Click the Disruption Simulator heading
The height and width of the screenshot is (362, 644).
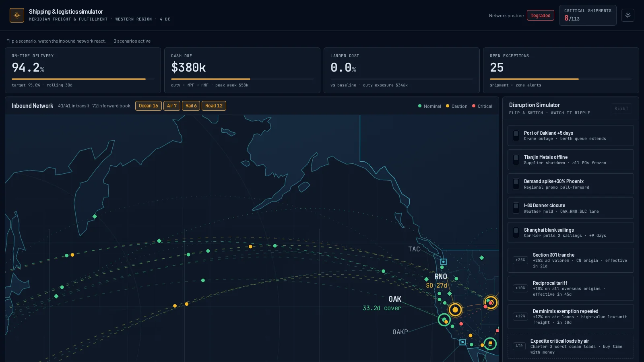point(535,105)
